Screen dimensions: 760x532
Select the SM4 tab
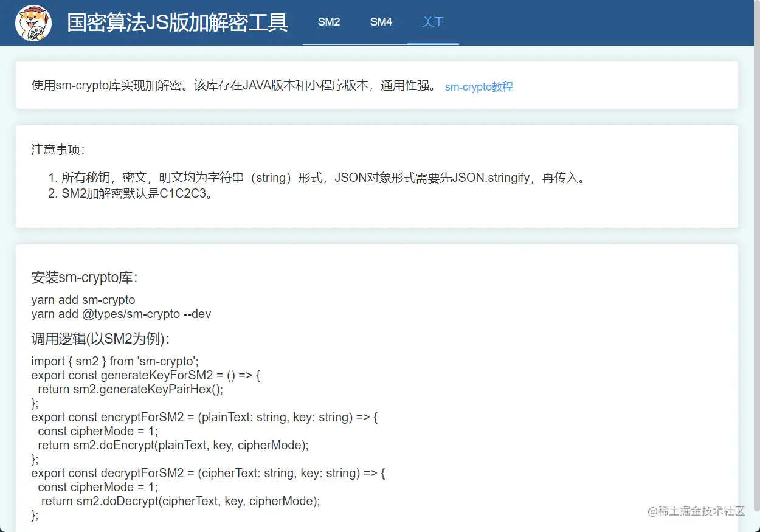point(381,22)
